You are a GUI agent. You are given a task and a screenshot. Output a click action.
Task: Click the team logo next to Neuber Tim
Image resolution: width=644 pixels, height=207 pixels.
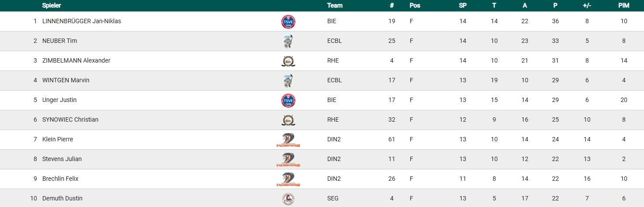pyautogui.click(x=288, y=41)
